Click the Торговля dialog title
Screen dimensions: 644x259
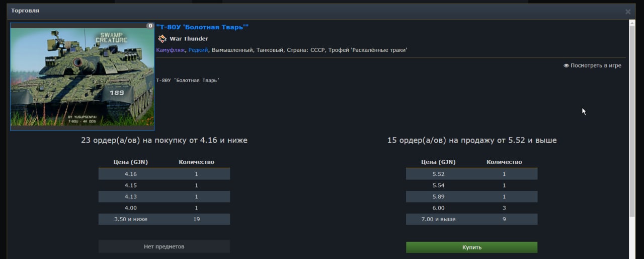(25, 11)
